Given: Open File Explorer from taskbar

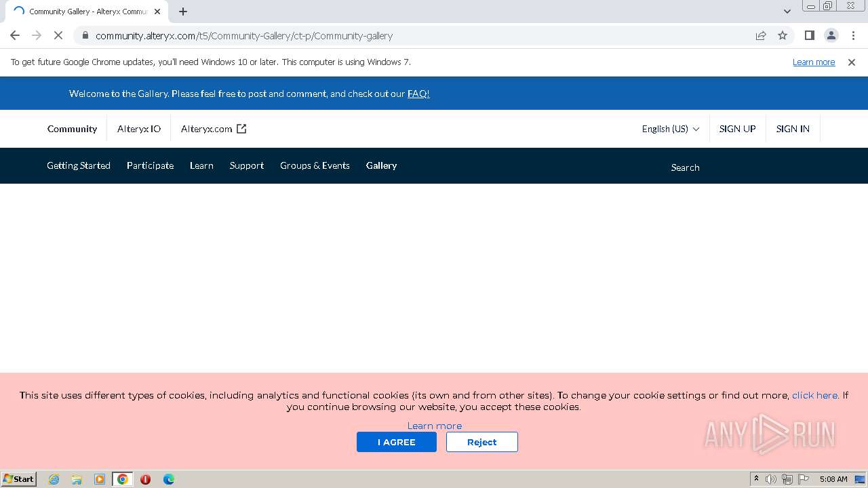Looking at the screenshot, I should [77, 479].
